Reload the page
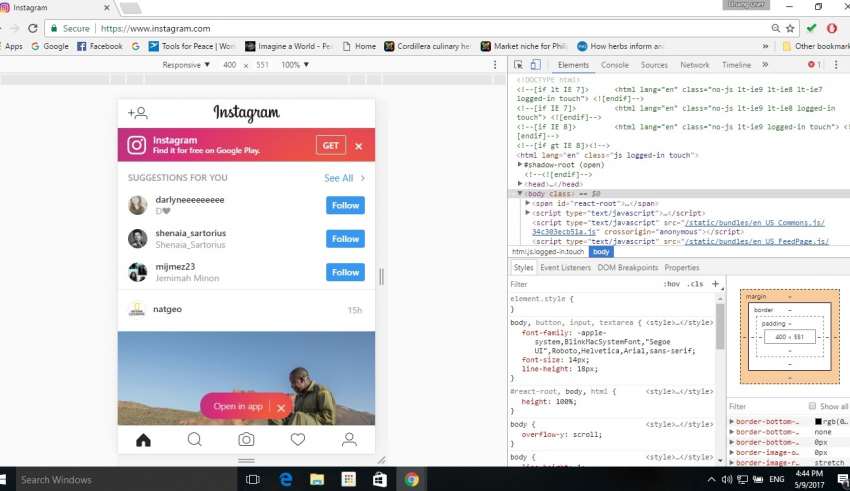This screenshot has width=850, height=491. coord(33,28)
